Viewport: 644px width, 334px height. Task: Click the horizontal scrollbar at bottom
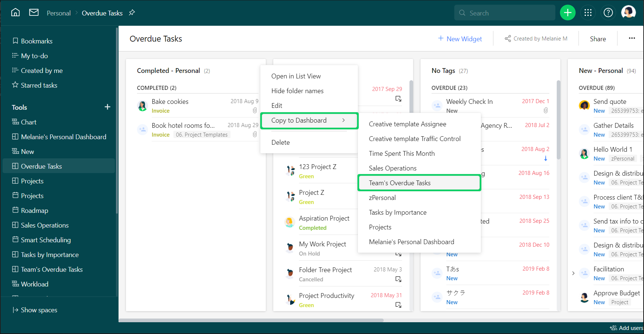point(250,320)
